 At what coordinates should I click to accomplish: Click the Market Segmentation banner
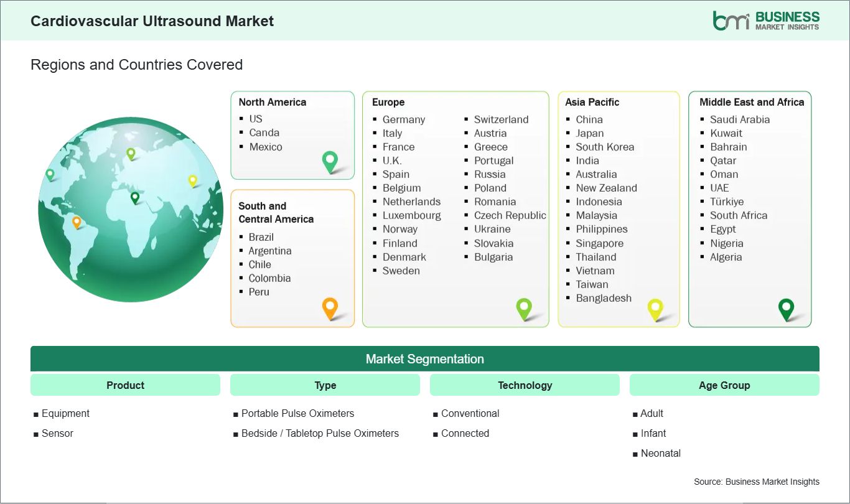(425, 358)
